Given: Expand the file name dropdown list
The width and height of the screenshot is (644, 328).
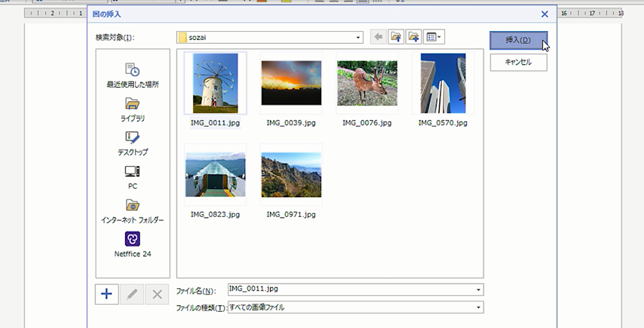Looking at the screenshot, I should tap(478, 290).
